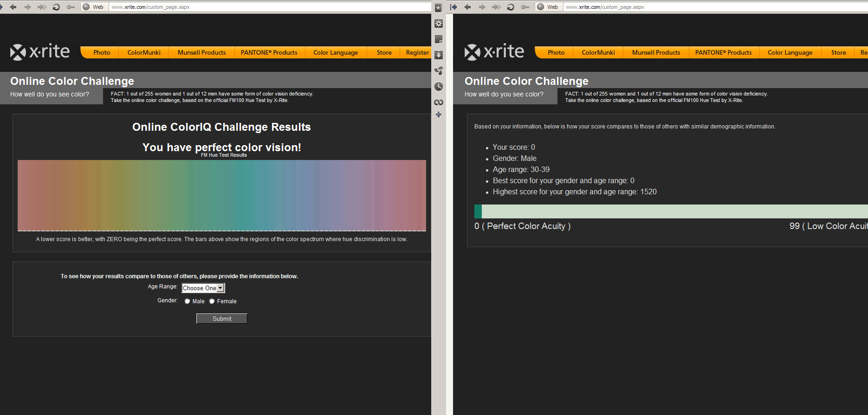Expand the Age Range Choose One dropdown
The height and width of the screenshot is (415, 868).
pyautogui.click(x=203, y=288)
